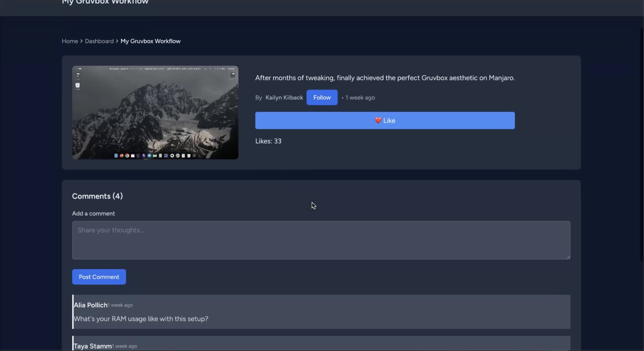Focus the Share your thoughts textbox
Image resolution: width=644 pixels, height=351 pixels.
(321, 240)
